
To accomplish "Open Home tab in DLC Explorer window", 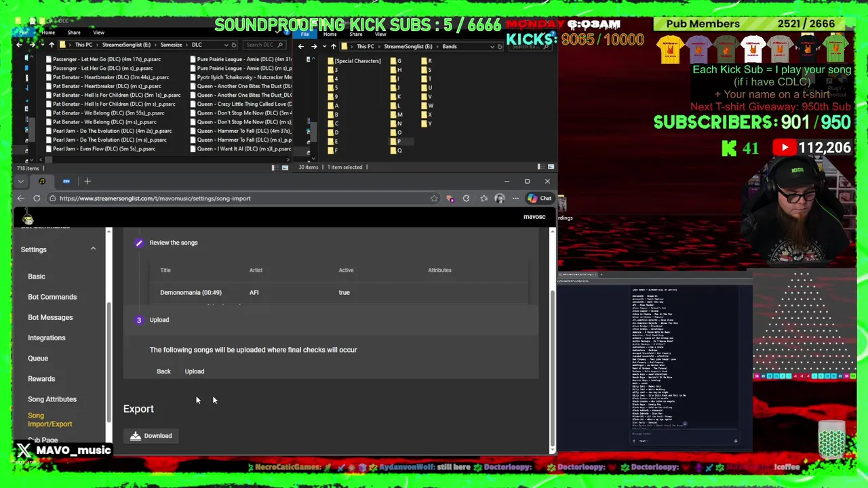I will [47, 33].
